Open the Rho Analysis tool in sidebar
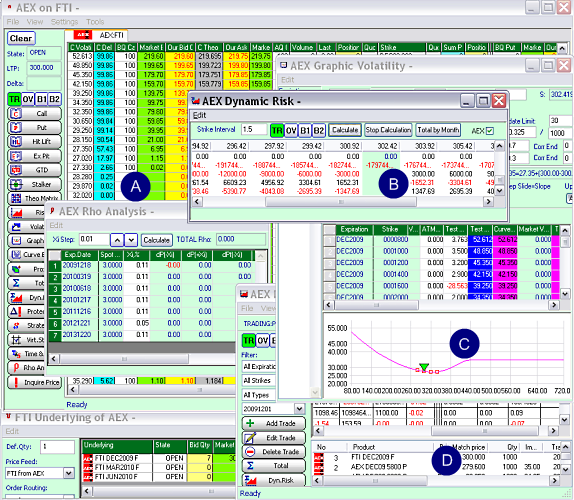The height and width of the screenshot is (500, 574). click(26, 368)
